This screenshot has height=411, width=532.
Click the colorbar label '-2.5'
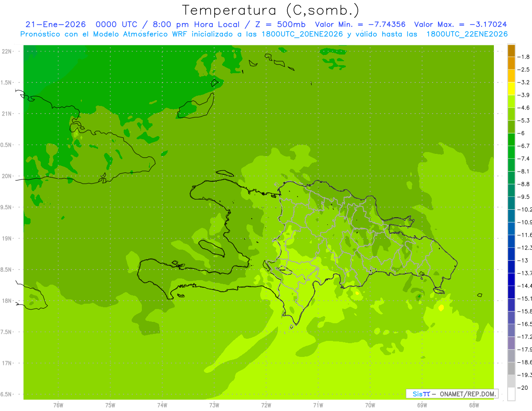[524, 70]
